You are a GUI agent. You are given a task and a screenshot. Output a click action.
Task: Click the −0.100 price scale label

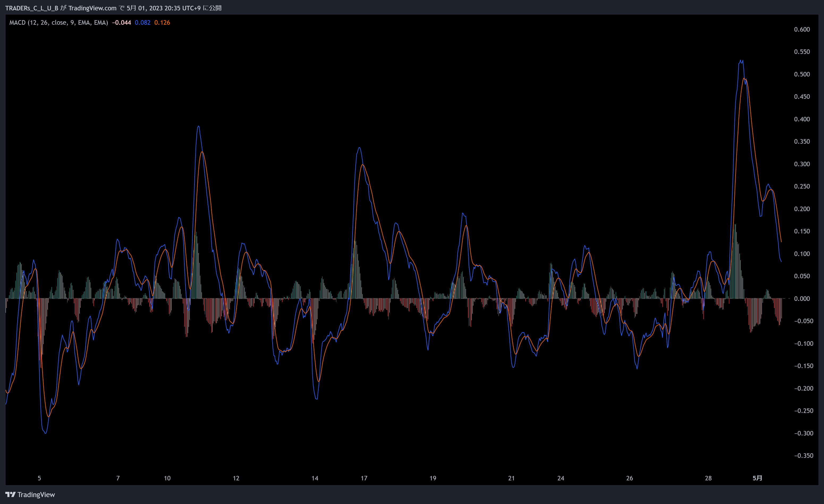click(x=804, y=344)
